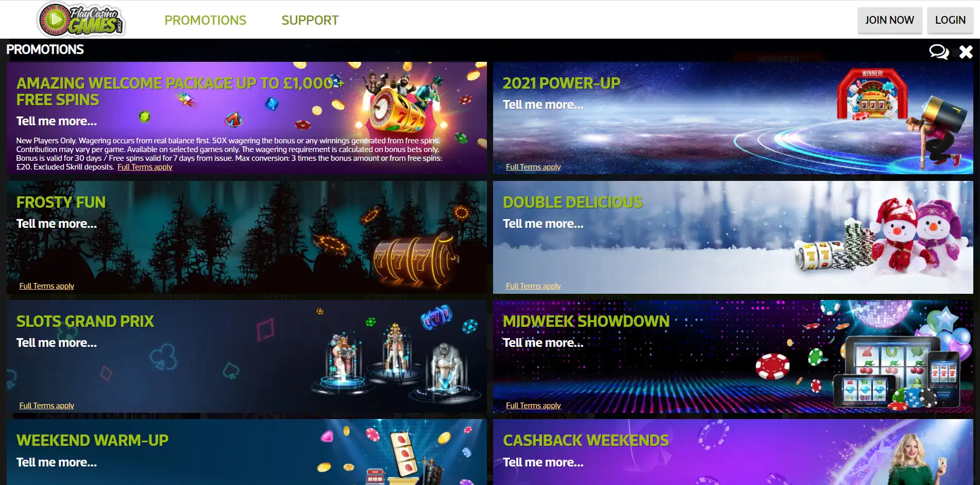Expand Tell me more for Cashback Weekends
This screenshot has width=980, height=485.
(543, 462)
